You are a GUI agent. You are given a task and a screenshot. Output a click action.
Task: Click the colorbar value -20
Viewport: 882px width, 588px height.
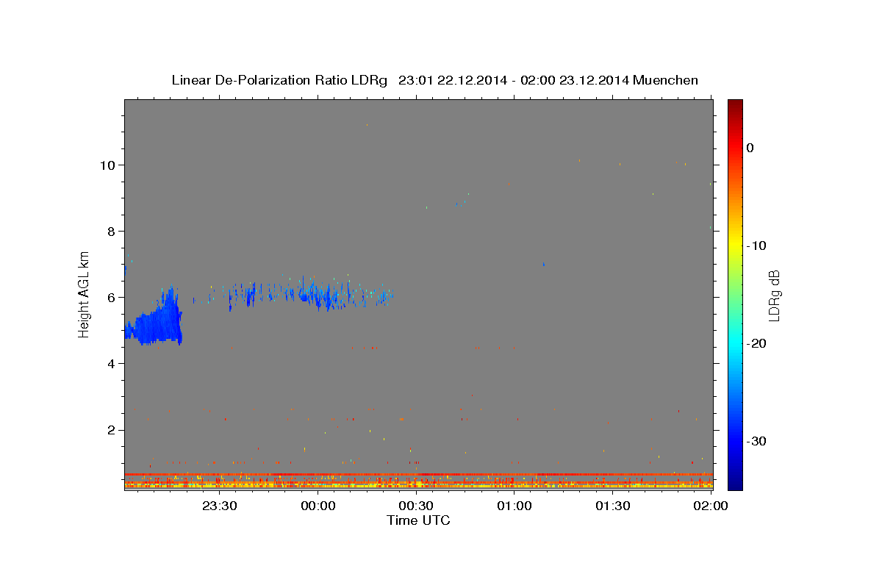click(x=756, y=343)
